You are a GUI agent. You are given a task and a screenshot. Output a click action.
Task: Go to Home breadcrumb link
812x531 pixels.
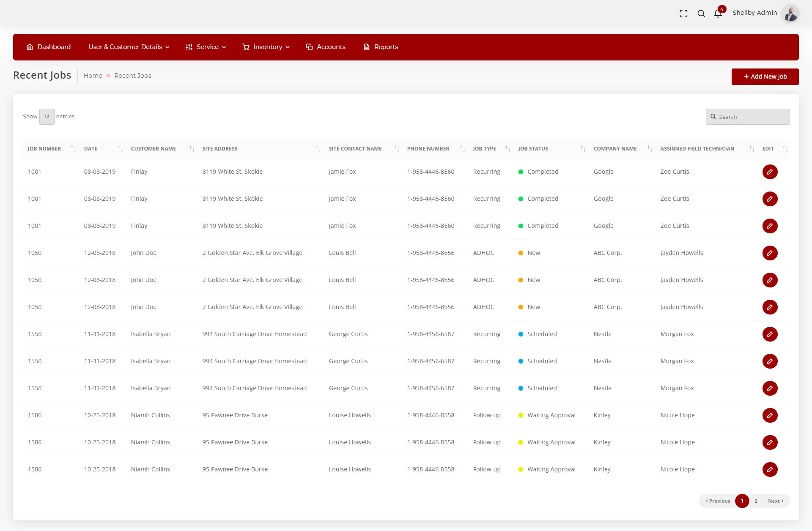click(93, 76)
